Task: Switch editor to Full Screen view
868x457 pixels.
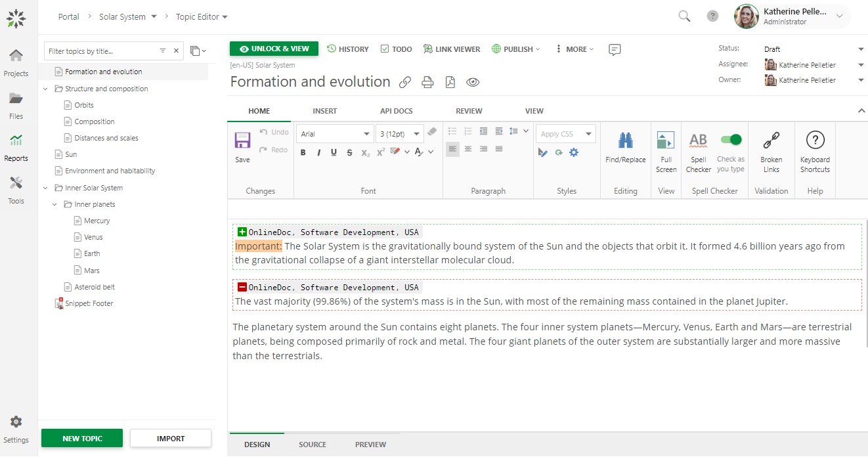Action: [x=666, y=141]
